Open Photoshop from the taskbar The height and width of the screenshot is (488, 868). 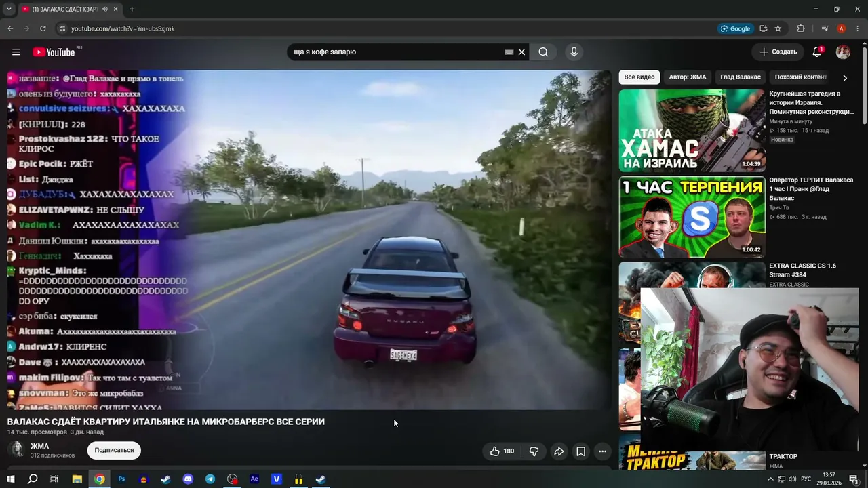pos(121,479)
